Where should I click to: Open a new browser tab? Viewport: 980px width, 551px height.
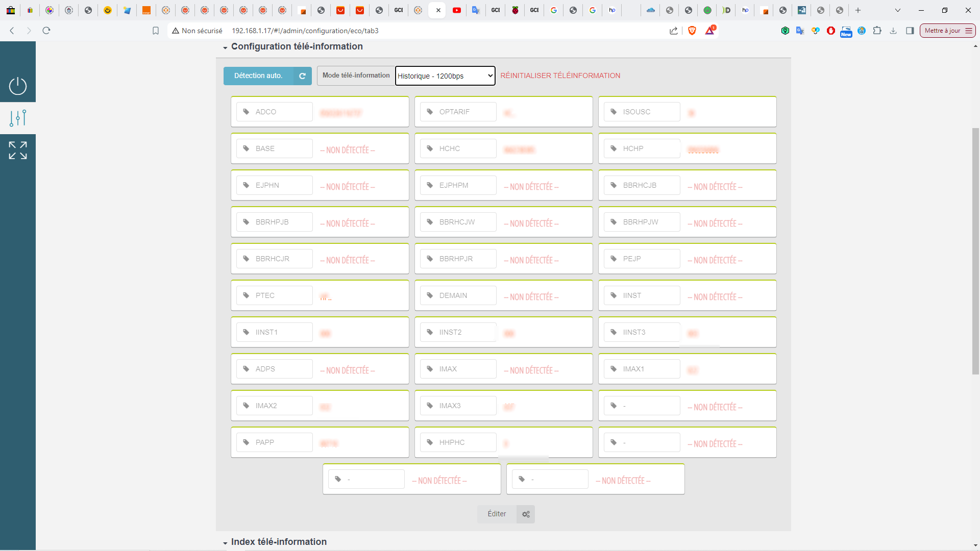tap(858, 10)
